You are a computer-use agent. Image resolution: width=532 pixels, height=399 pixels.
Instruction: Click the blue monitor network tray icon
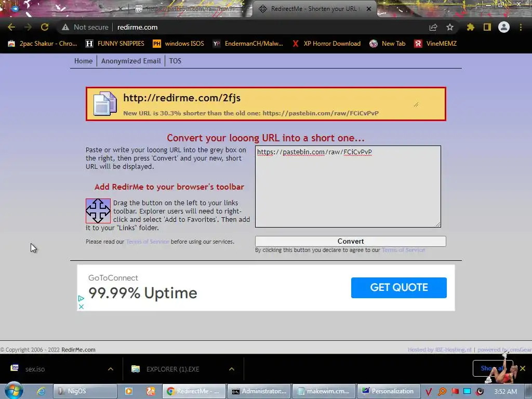click(467, 392)
